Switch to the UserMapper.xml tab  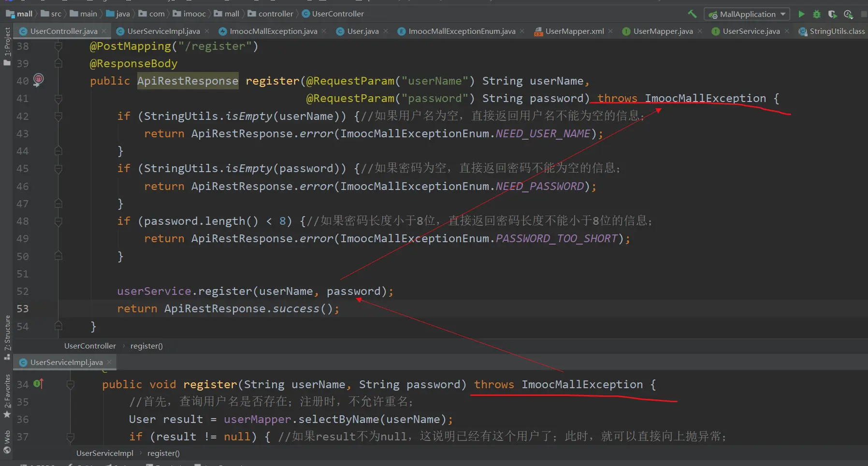point(574,31)
